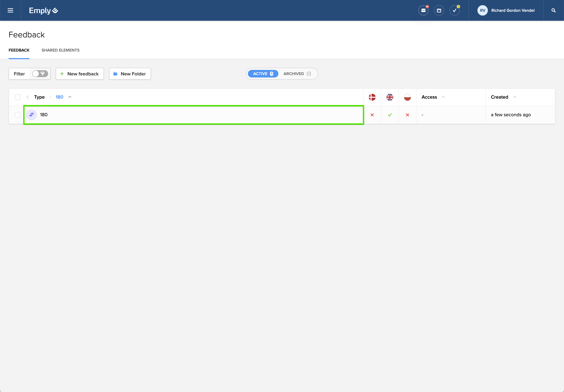
Task: Click the 180 feedback type icon
Action: click(x=32, y=115)
